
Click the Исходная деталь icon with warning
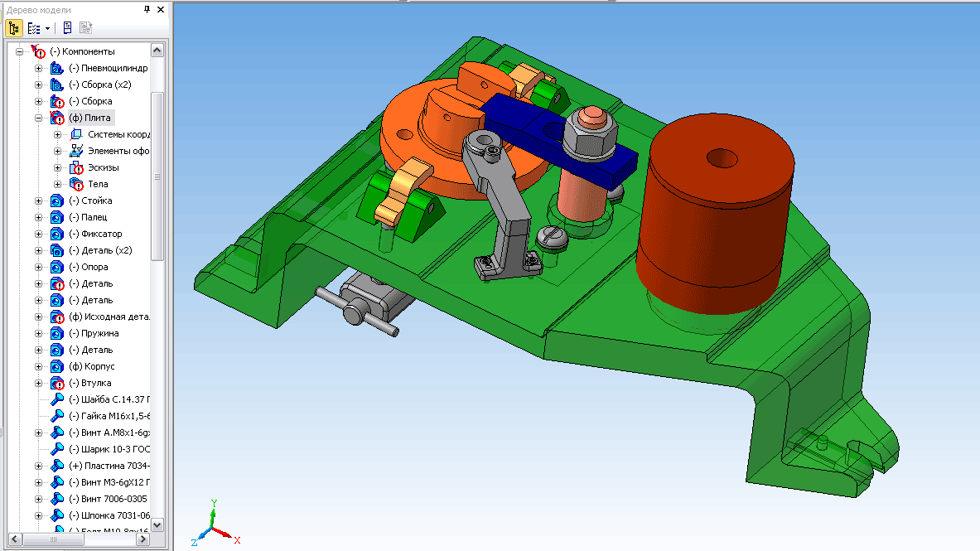[x=57, y=317]
